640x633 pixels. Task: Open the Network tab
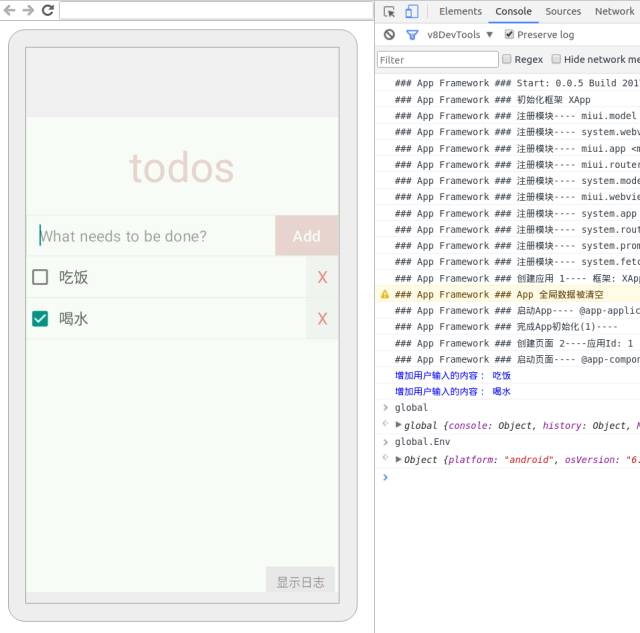click(614, 11)
